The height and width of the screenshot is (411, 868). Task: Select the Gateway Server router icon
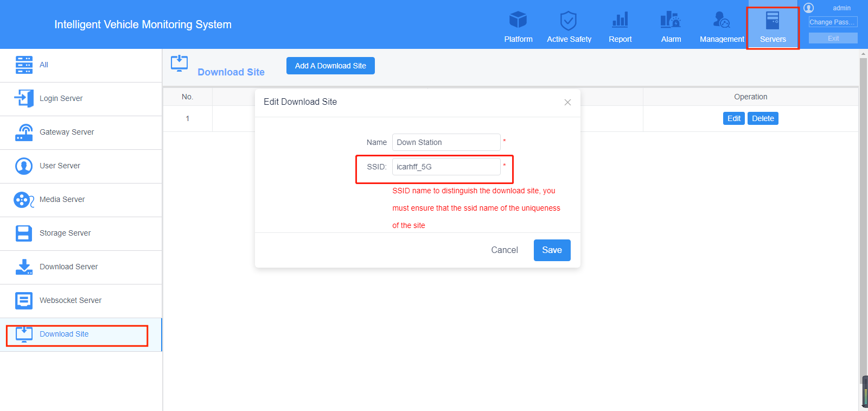click(x=24, y=132)
